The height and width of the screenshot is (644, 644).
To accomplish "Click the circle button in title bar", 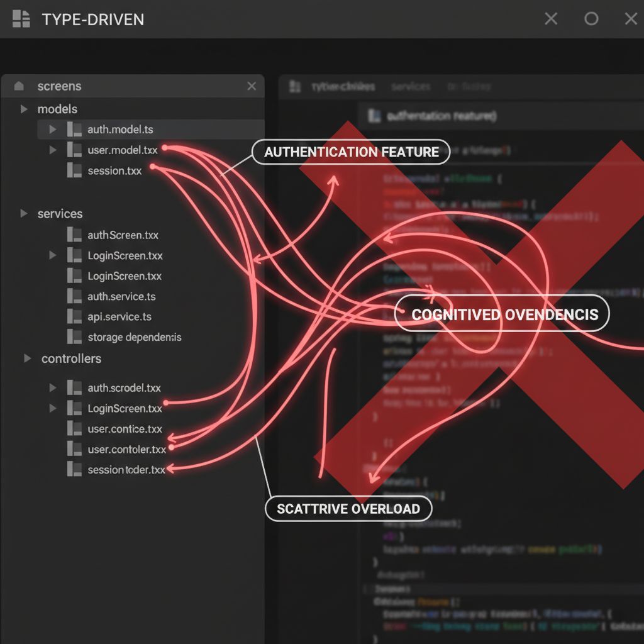I will coord(591,18).
